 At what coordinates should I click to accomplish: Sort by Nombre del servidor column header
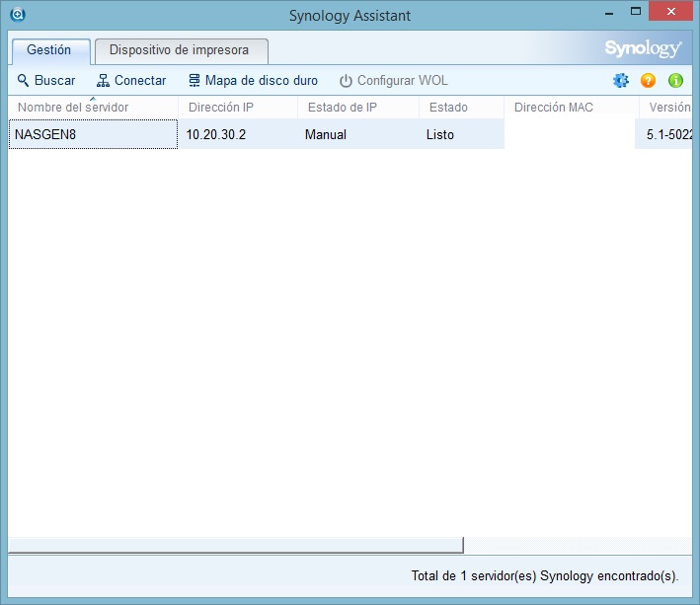[x=93, y=107]
